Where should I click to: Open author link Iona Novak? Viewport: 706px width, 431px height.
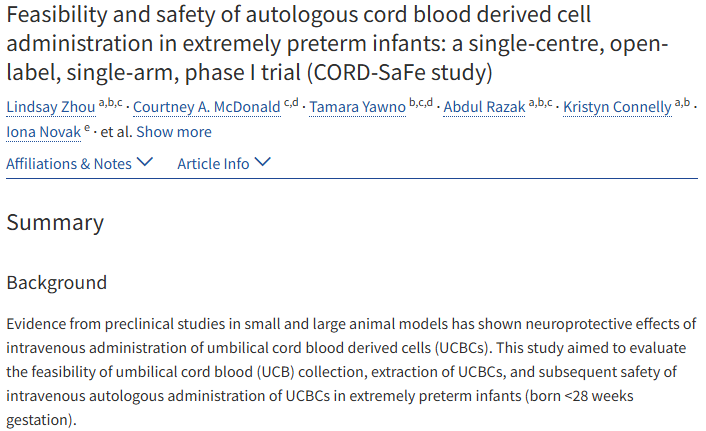(x=44, y=132)
